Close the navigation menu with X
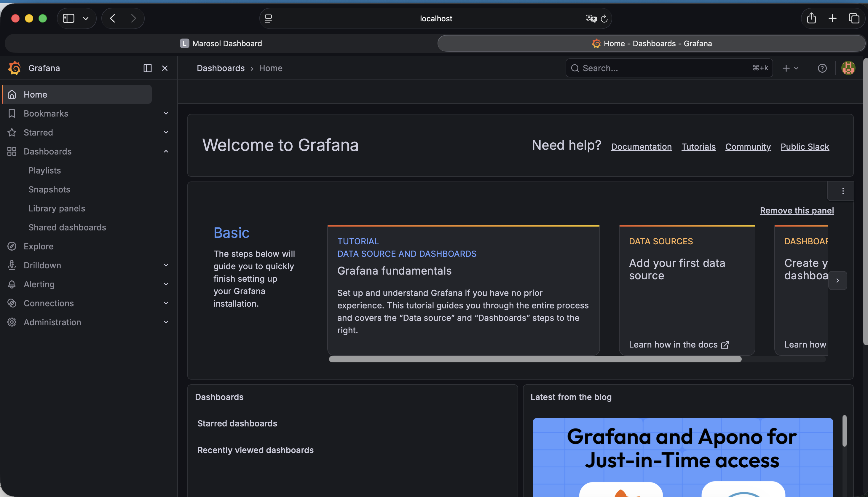 165,68
